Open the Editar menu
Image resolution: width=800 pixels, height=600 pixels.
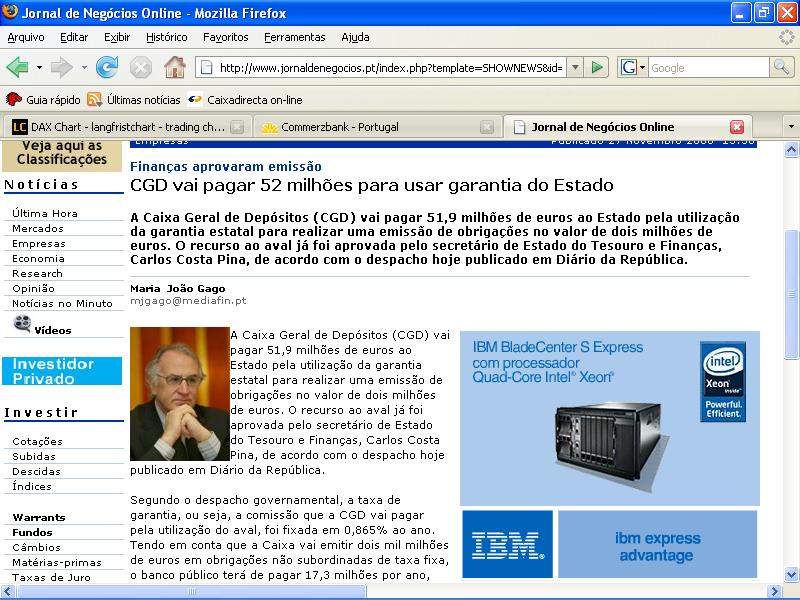pos(74,37)
